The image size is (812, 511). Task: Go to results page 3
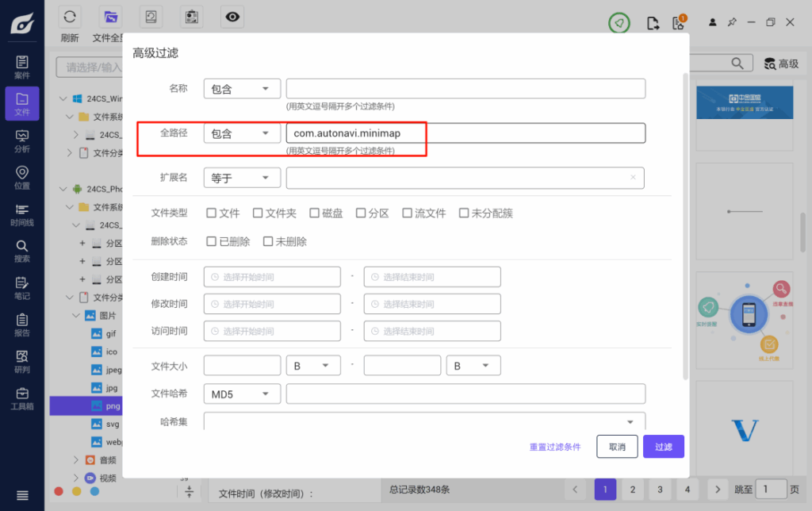(660, 490)
